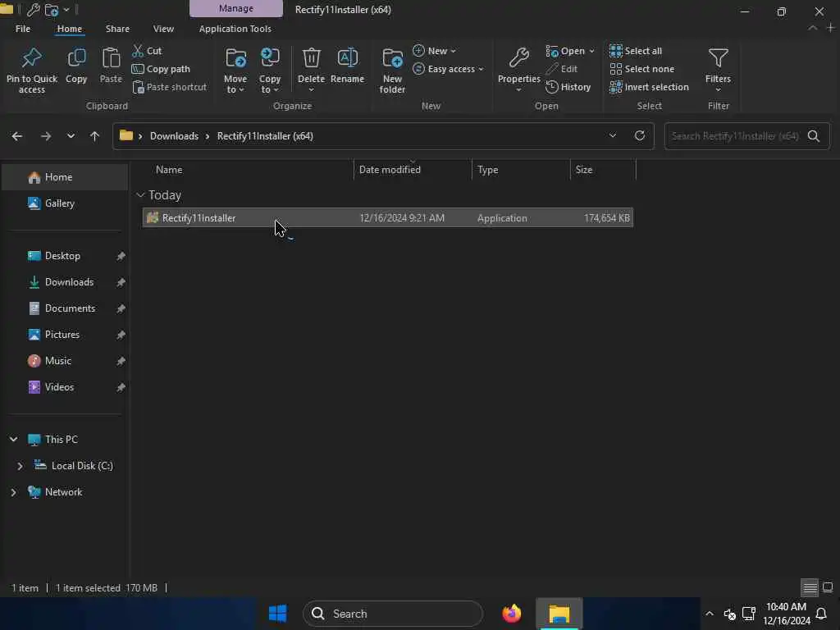The height and width of the screenshot is (630, 840).
Task: Click Paste shortcut option
Action: [169, 87]
